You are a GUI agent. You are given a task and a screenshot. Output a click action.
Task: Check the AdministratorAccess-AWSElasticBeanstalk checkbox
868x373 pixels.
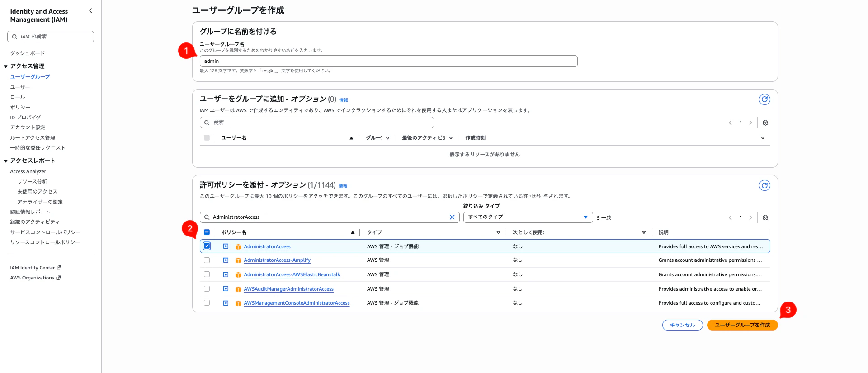point(207,274)
